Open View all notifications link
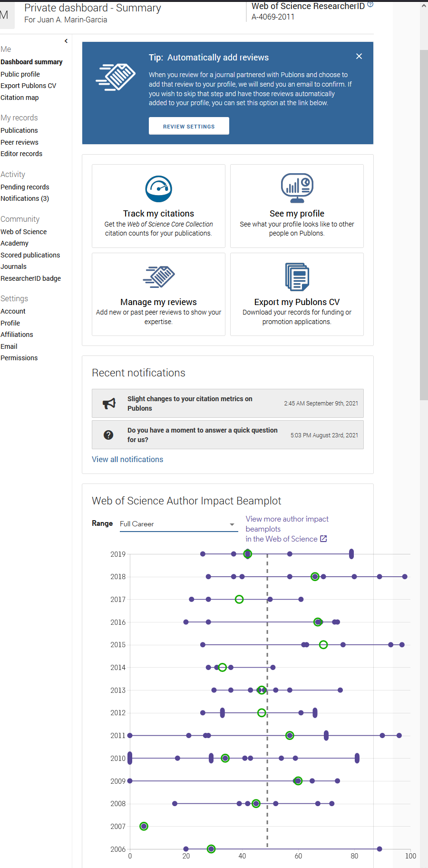 pos(127,459)
